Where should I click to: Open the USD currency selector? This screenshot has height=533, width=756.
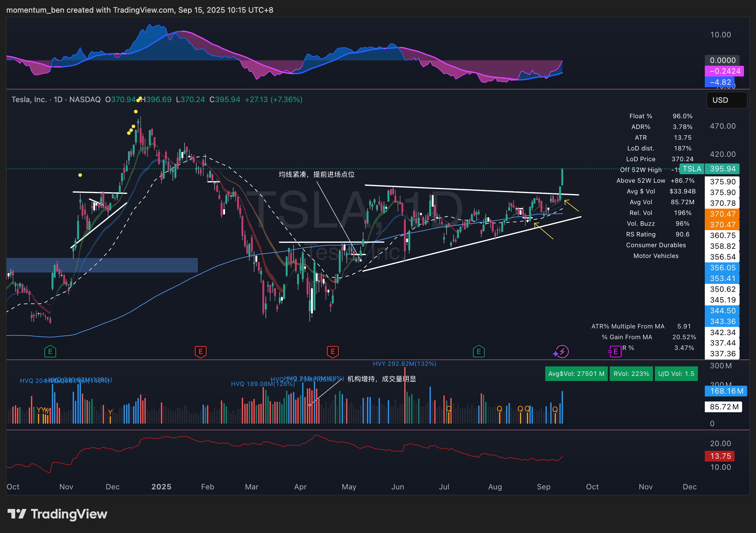[x=726, y=100]
